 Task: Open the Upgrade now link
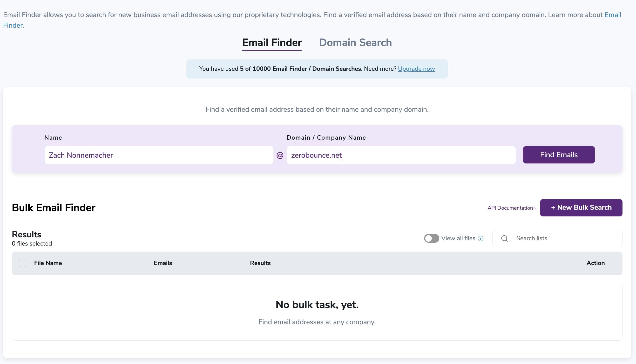click(x=416, y=69)
